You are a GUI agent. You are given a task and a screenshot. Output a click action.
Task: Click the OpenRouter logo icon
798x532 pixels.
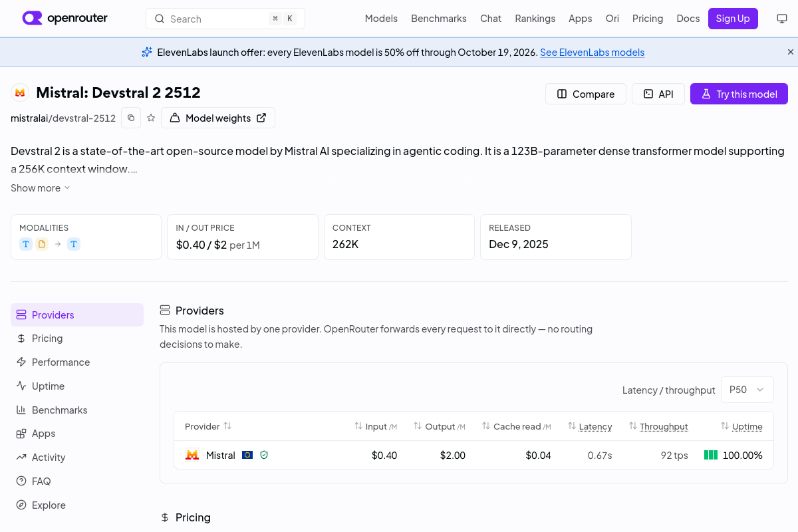coord(32,18)
